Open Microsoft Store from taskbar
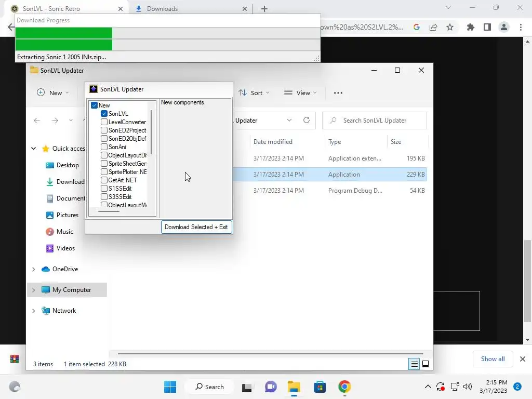 click(x=320, y=387)
